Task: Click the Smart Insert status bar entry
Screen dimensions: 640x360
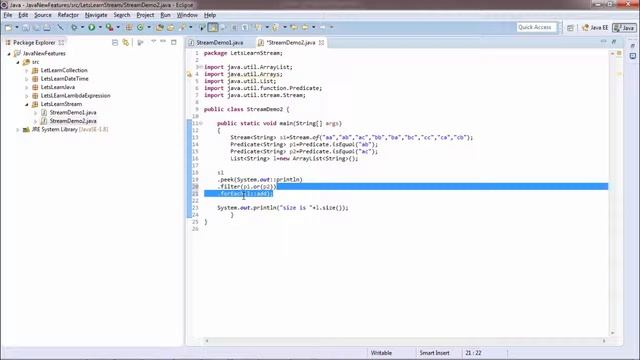Action: [x=434, y=353]
